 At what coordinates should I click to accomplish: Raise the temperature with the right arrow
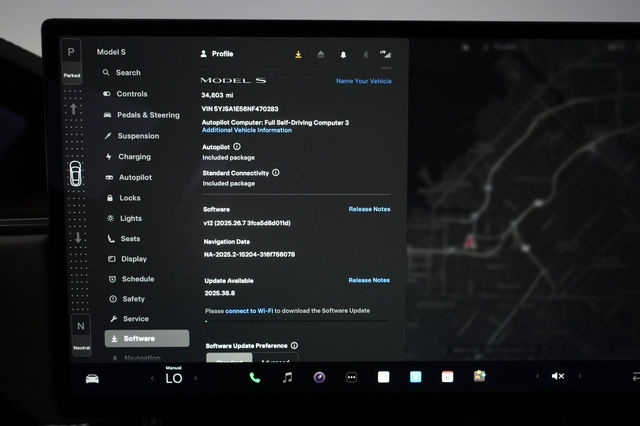(196, 378)
